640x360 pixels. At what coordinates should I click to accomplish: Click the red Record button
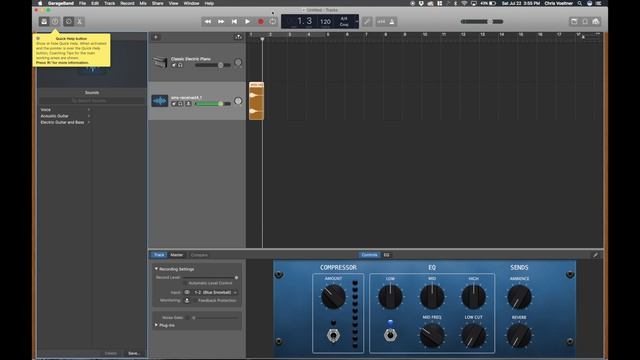(260, 21)
